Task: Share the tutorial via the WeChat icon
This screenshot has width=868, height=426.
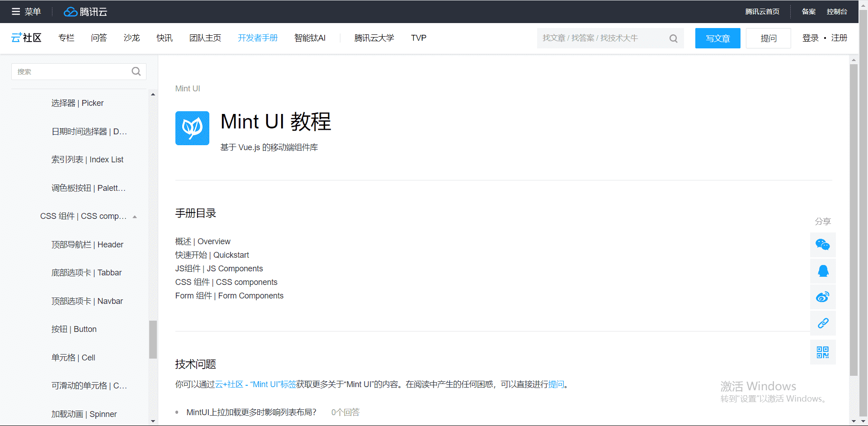Action: pyautogui.click(x=823, y=245)
